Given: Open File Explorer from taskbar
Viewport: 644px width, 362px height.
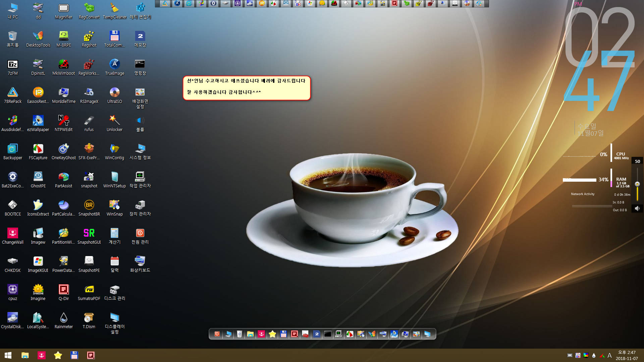Looking at the screenshot, I should point(25,355).
